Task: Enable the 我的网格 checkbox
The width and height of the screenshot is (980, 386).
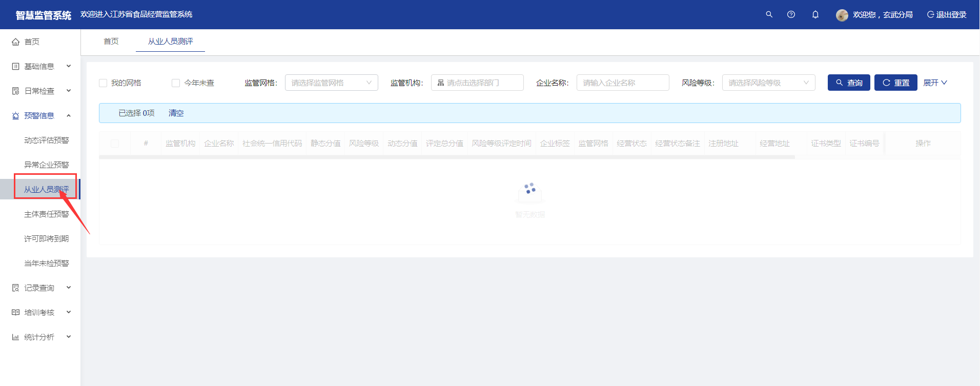Action: click(103, 83)
